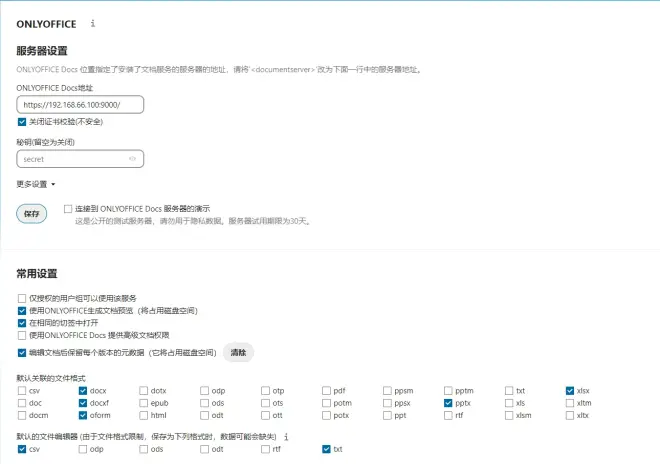Check only authorized user groups checkbox

click(x=22, y=299)
